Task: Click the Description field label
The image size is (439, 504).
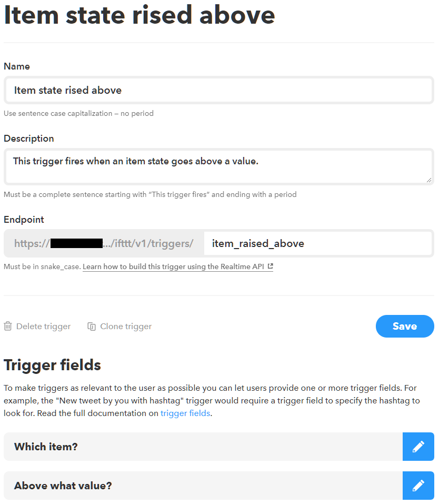Action: pyautogui.click(x=29, y=139)
